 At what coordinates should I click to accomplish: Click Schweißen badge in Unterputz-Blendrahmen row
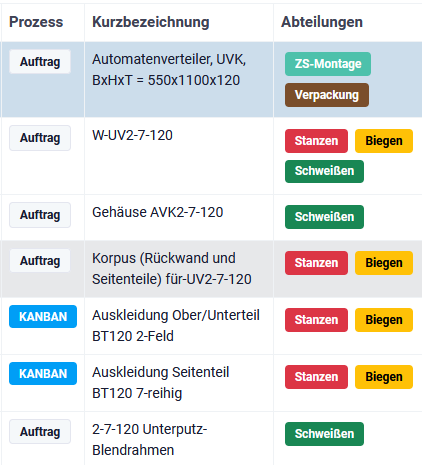click(324, 434)
